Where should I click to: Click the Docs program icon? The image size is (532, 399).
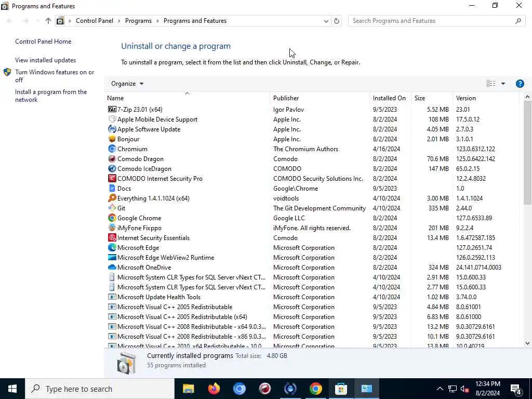point(112,188)
